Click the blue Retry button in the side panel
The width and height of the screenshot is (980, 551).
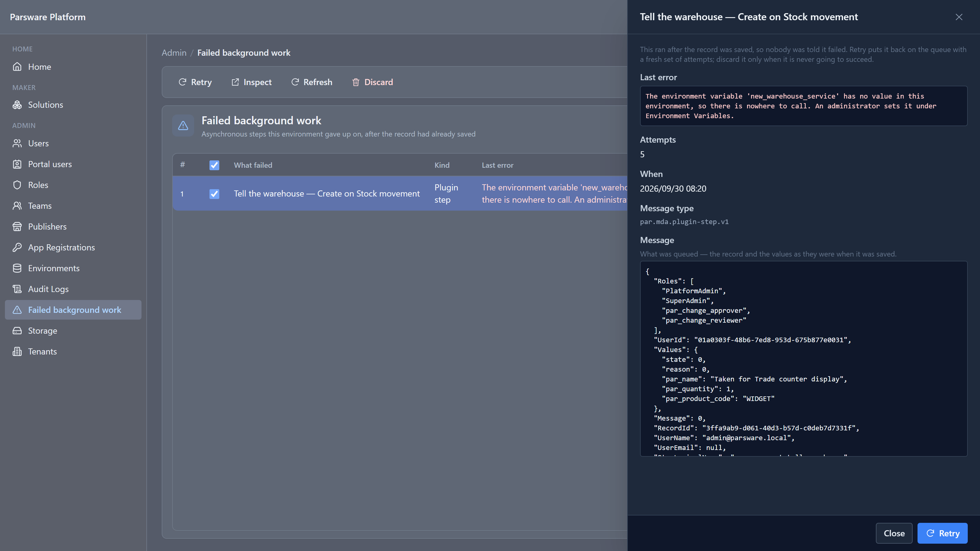pos(942,533)
